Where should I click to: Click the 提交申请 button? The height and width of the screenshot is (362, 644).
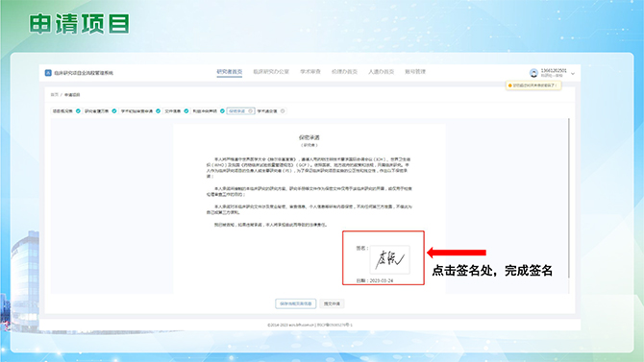coord(332,303)
